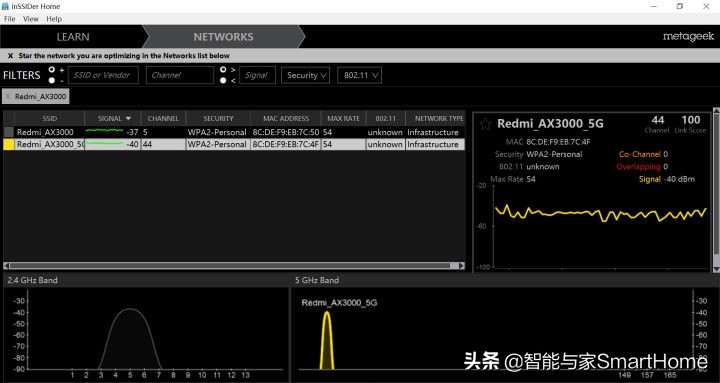Click the Link Score 100 value

(x=691, y=120)
